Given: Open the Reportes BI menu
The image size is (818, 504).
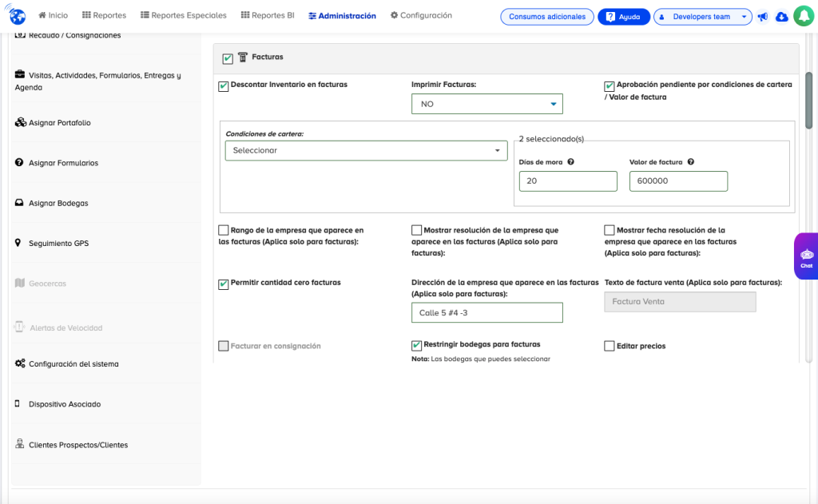Looking at the screenshot, I should coord(268,15).
